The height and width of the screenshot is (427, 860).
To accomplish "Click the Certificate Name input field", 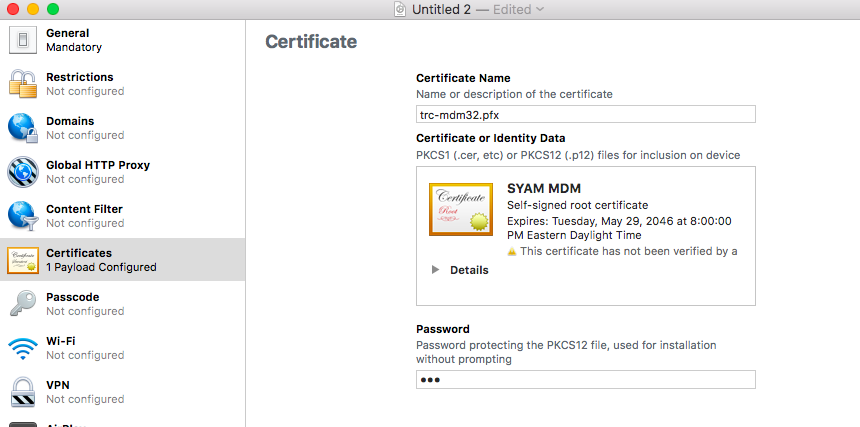I will pyautogui.click(x=585, y=115).
